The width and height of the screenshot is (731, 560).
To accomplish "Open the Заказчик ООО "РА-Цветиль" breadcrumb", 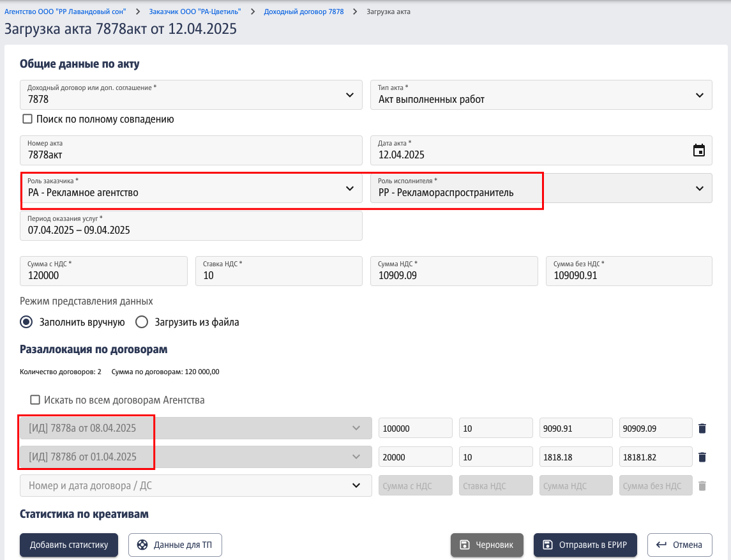I will pos(195,11).
